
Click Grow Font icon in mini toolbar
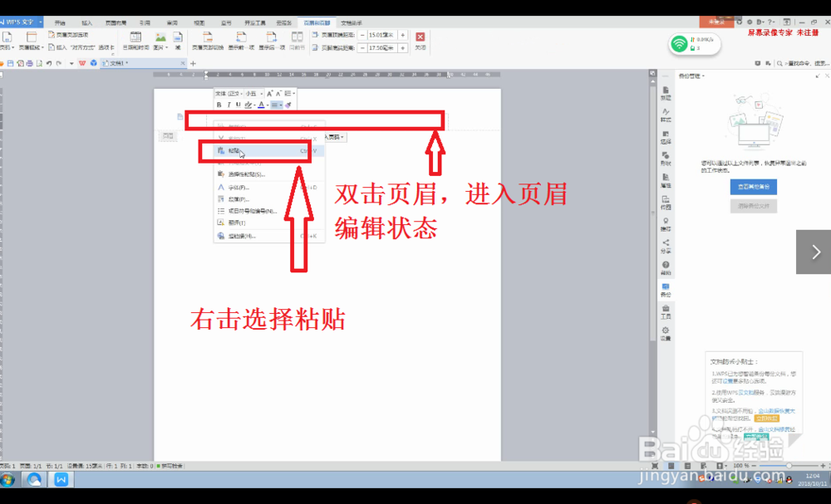(x=269, y=93)
